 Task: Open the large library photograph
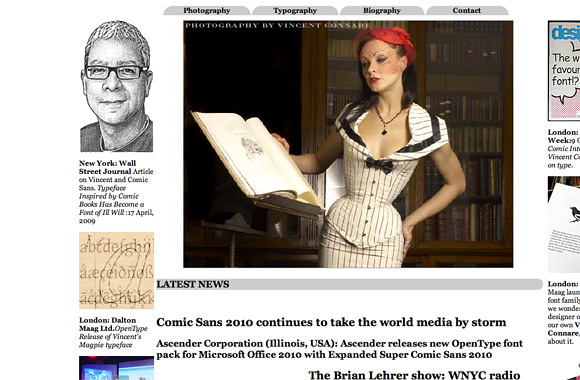pos(348,144)
